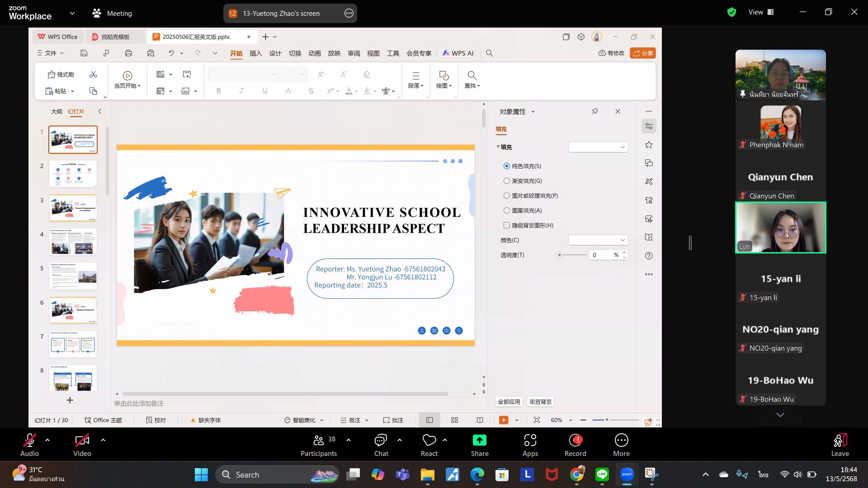Start slideshow from current slide (当页开始)
The image size is (868, 488).
pyautogui.click(x=127, y=80)
